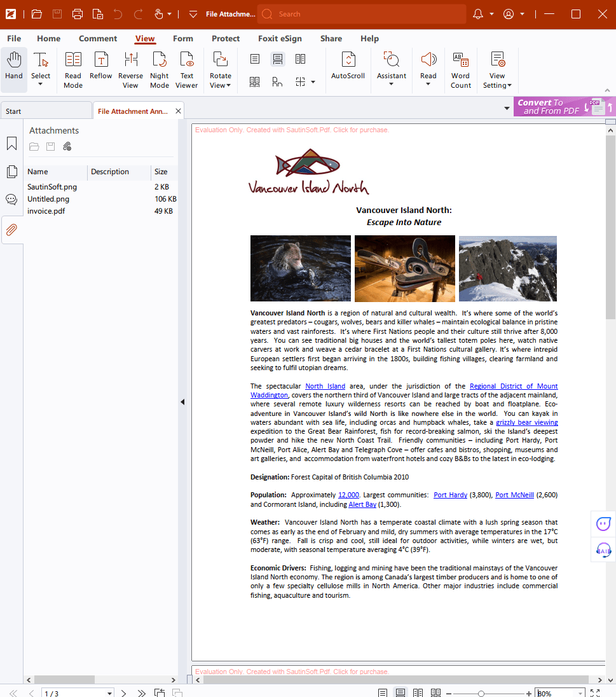Select the Hand tool

14,67
